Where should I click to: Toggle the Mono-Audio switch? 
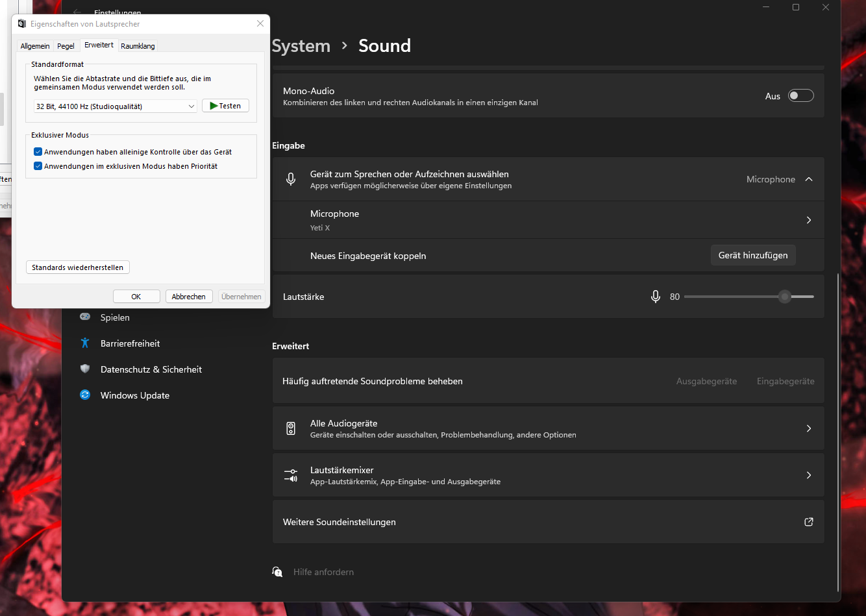800,95
